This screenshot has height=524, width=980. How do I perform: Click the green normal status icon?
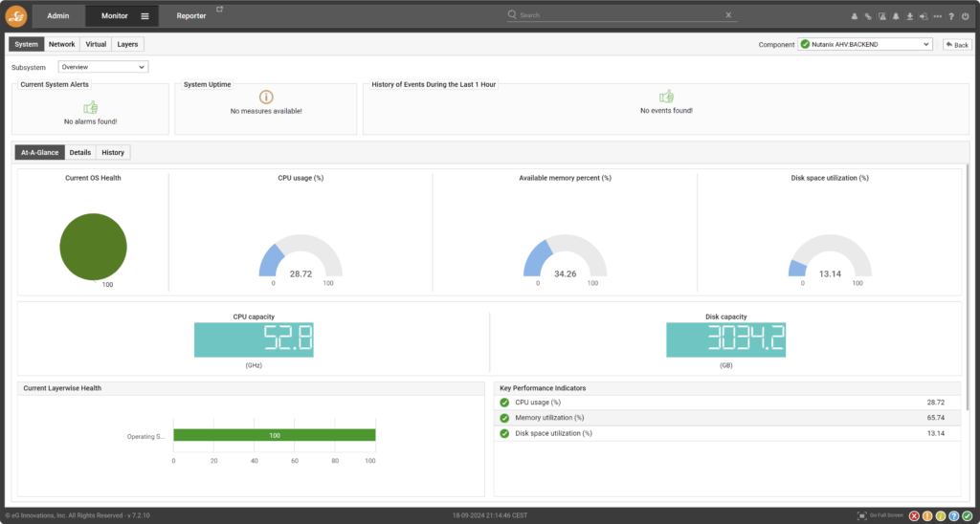click(967, 516)
